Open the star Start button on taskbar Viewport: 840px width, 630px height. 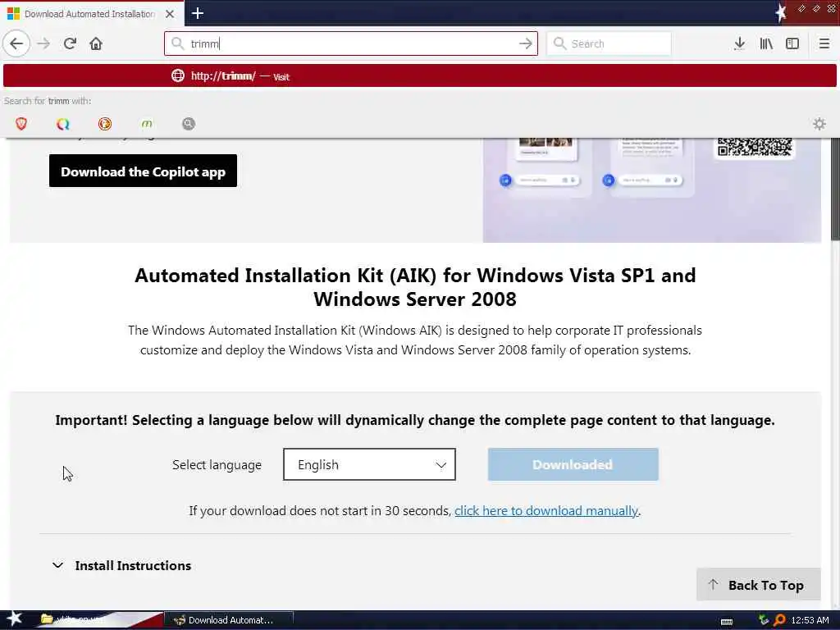[x=14, y=619]
